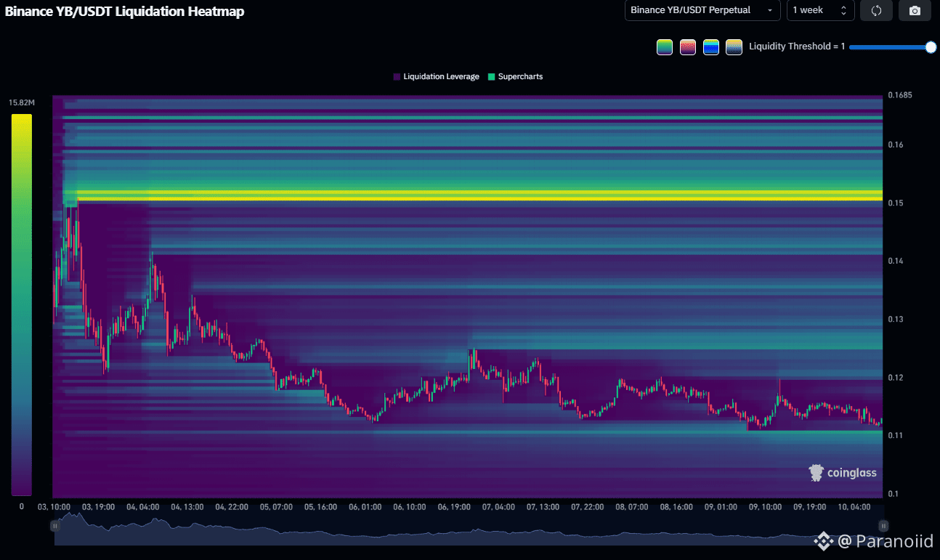Select the yellow-navy color scheme swatch
The image size is (940, 560).
coord(734,47)
